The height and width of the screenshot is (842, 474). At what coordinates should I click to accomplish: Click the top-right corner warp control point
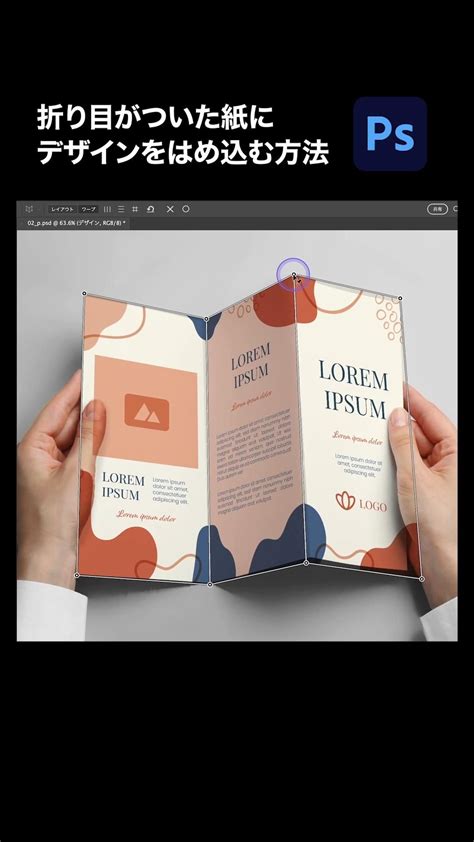400,298
